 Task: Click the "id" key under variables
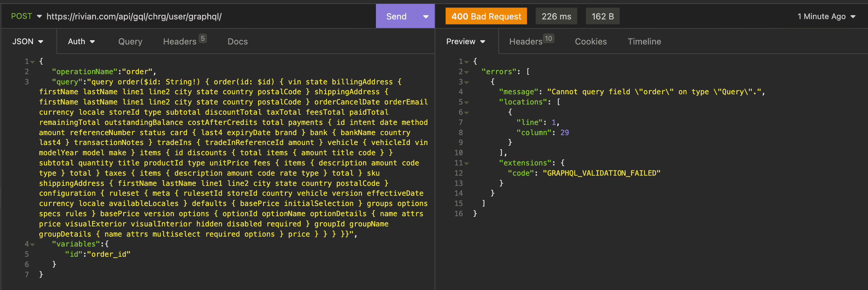pyautogui.click(x=74, y=254)
